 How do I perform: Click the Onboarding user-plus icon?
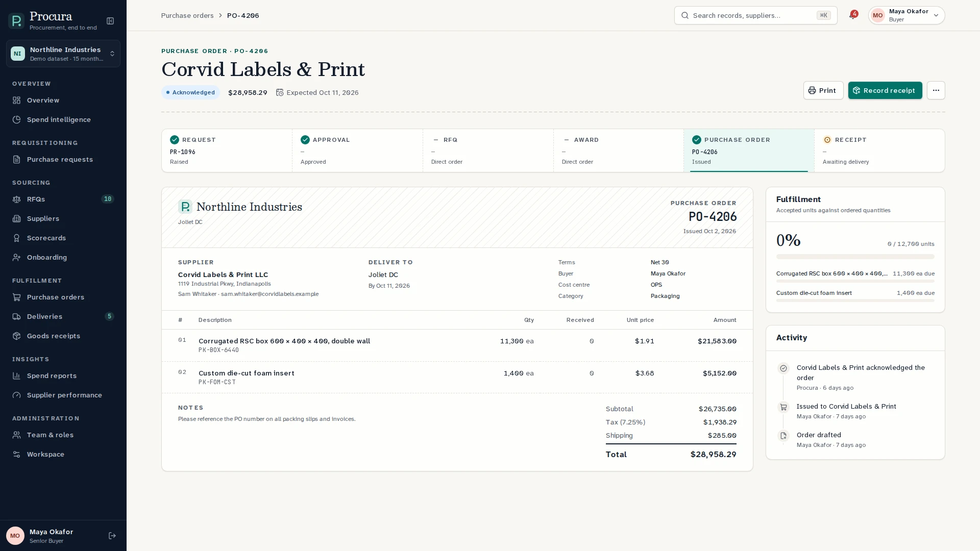tap(17, 258)
